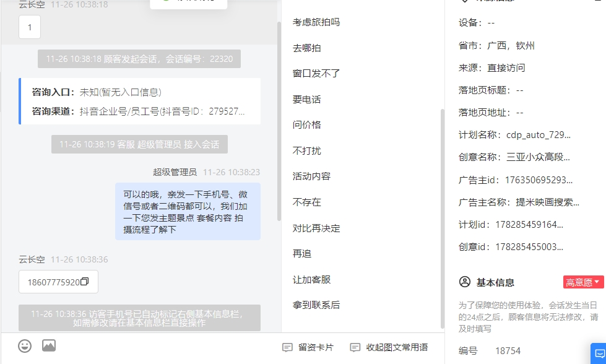
Task: Click the phone number 18607775920 message
Action: coord(53,282)
